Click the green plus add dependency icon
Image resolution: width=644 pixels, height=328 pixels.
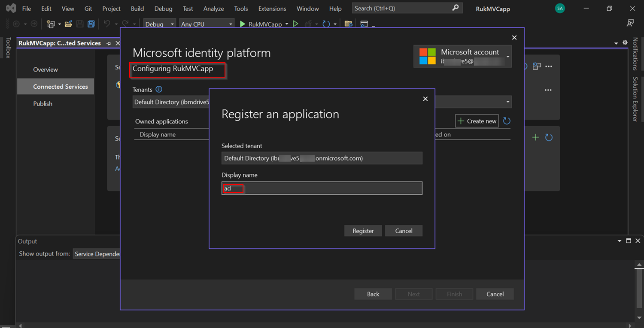[535, 137]
